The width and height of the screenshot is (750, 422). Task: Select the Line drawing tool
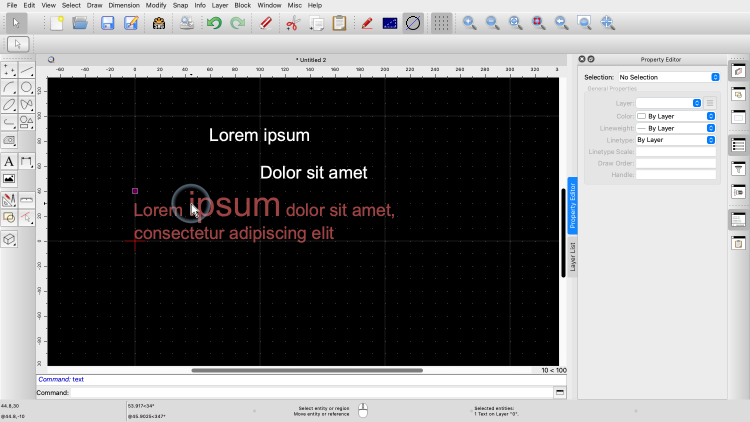(27, 70)
